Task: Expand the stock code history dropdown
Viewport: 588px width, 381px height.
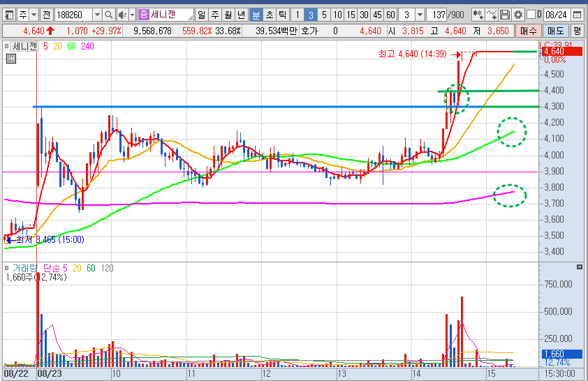Action: [x=97, y=15]
